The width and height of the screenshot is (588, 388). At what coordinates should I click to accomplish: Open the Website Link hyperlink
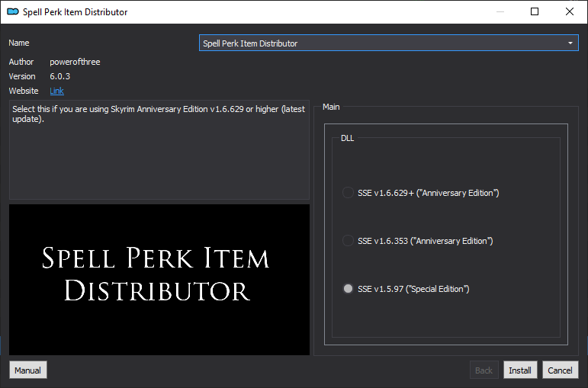click(x=56, y=91)
